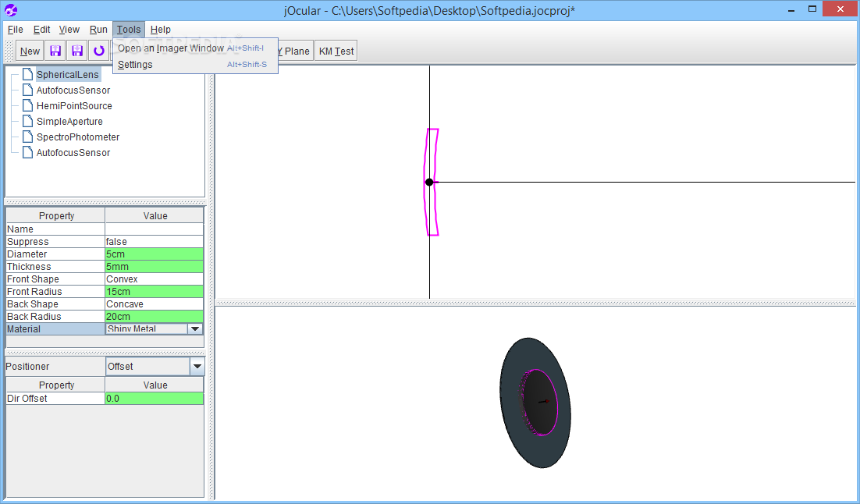The height and width of the screenshot is (504, 860).
Task: Click the New toolbar button
Action: coord(30,51)
